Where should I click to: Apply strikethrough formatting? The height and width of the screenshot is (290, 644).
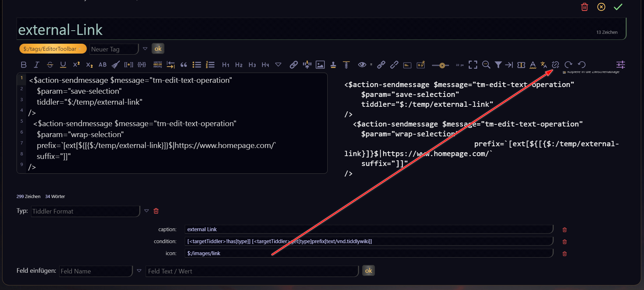[x=50, y=65]
